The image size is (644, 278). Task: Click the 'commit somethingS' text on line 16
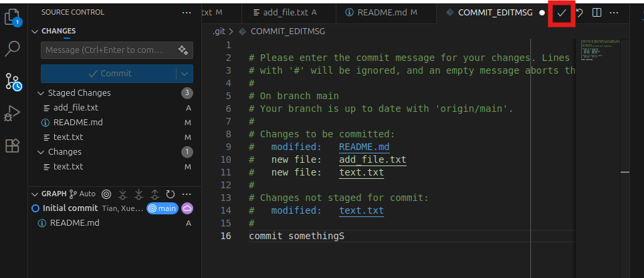click(x=296, y=236)
